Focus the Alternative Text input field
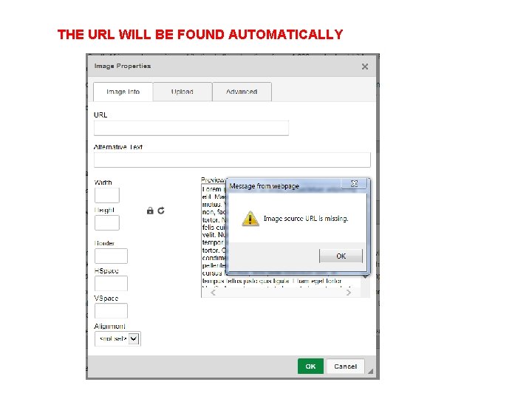This screenshot has height=399, width=532. [232, 160]
